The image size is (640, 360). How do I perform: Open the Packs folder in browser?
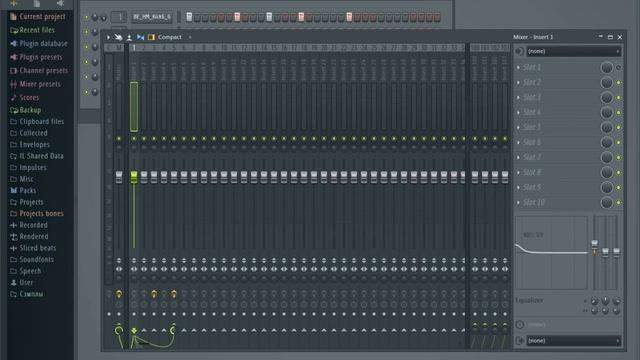(23, 190)
